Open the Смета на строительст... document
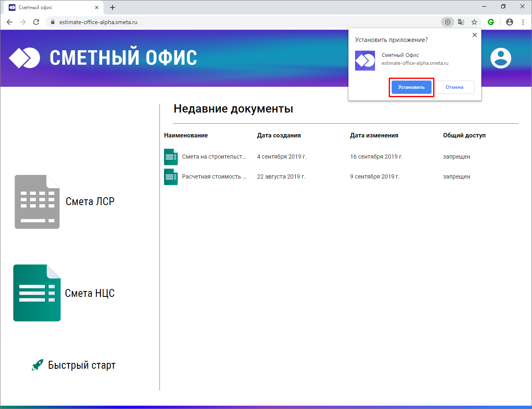532x409 pixels. (x=214, y=157)
